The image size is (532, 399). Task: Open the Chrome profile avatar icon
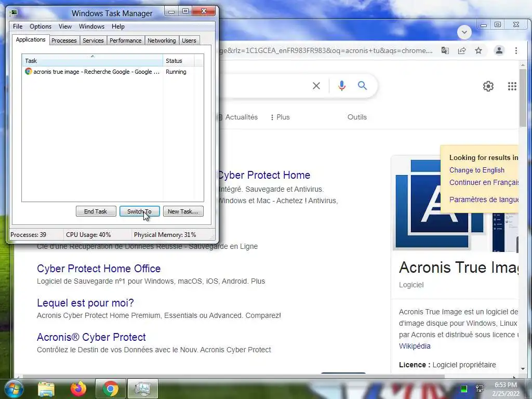(499, 50)
